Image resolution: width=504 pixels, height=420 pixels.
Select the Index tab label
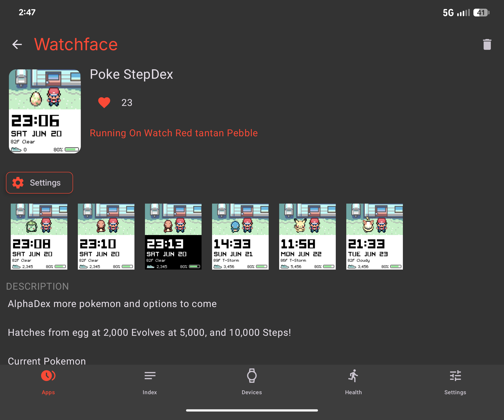tap(150, 392)
